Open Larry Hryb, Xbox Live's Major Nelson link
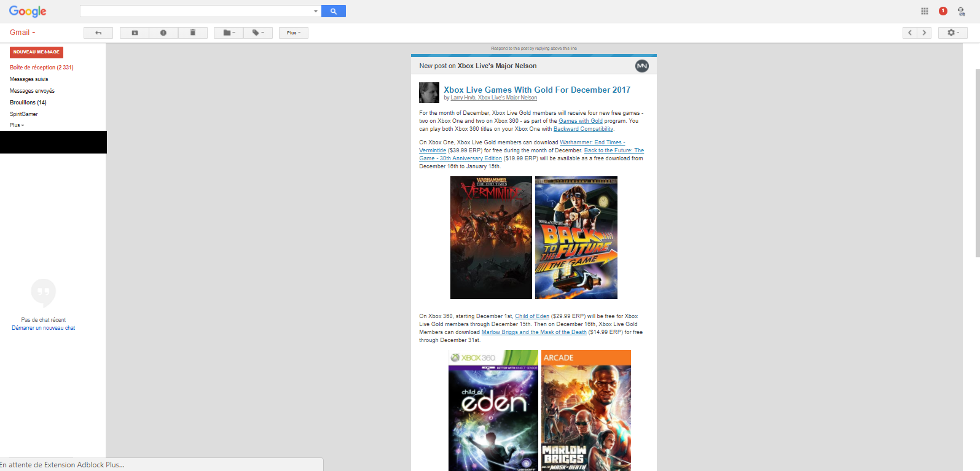 tap(494, 98)
